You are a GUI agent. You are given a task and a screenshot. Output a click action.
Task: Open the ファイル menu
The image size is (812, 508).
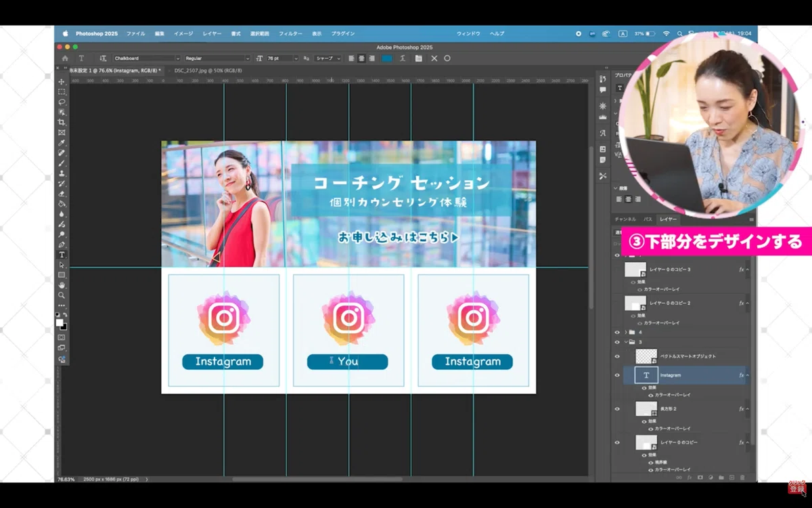135,33
